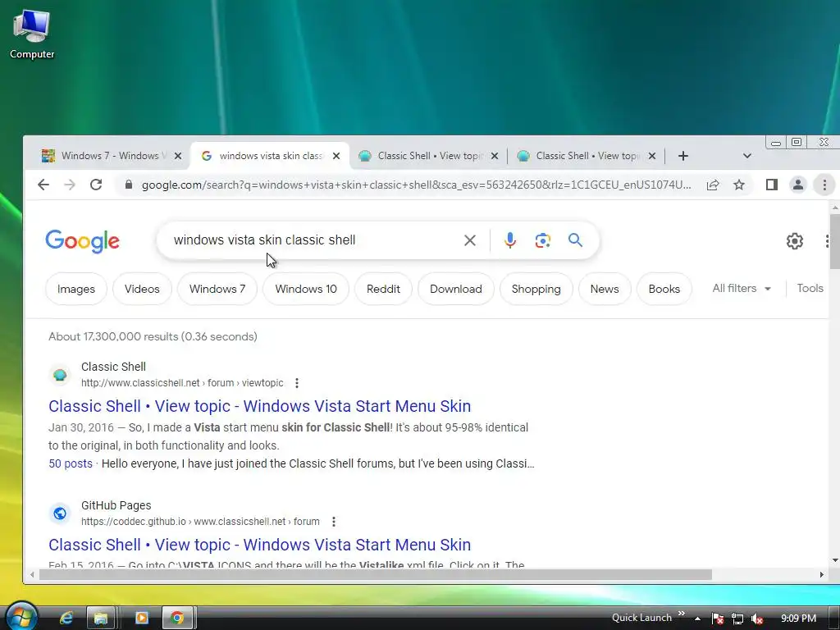This screenshot has height=630, width=840.
Task: Open network tray icon
Action: point(737,619)
